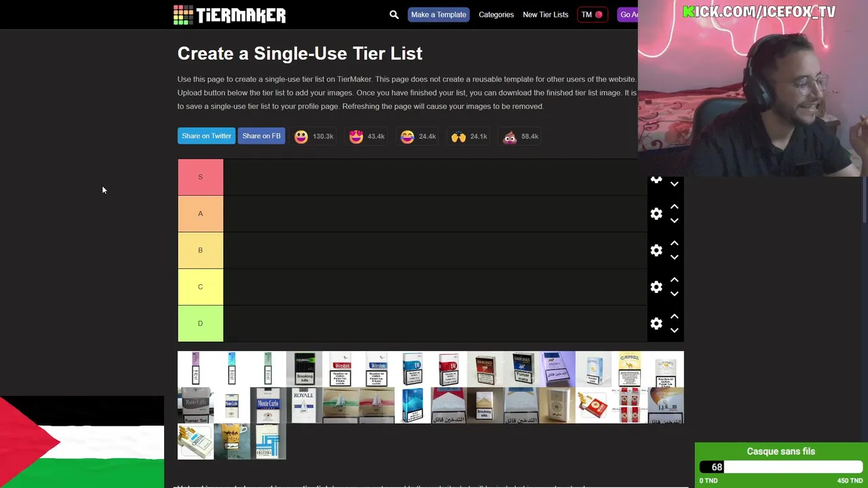The height and width of the screenshot is (488, 868).
Task: Move tier B row up
Action: (674, 243)
